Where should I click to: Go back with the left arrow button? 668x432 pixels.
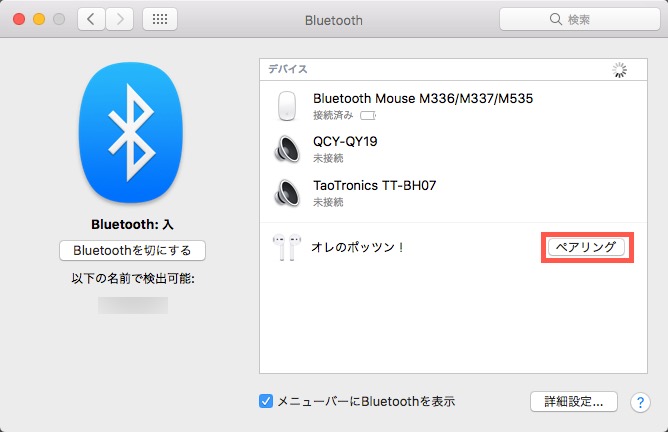[x=91, y=19]
